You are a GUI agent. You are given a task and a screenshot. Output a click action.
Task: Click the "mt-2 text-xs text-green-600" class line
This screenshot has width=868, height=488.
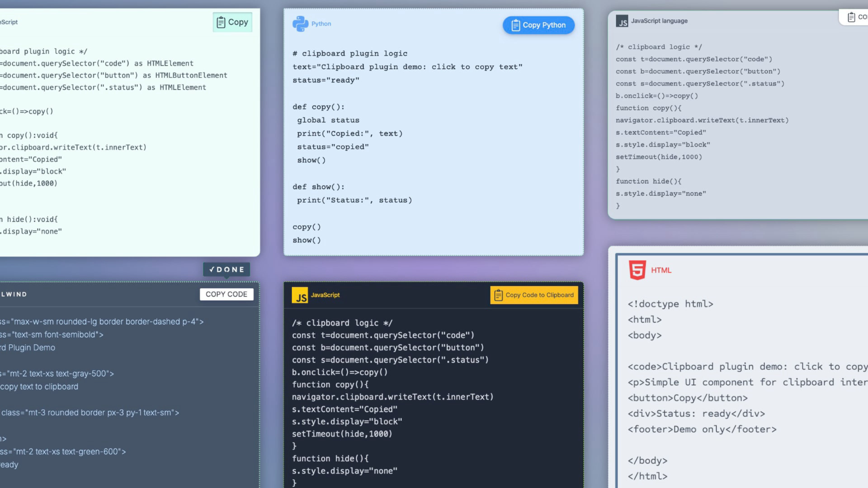pos(63,452)
